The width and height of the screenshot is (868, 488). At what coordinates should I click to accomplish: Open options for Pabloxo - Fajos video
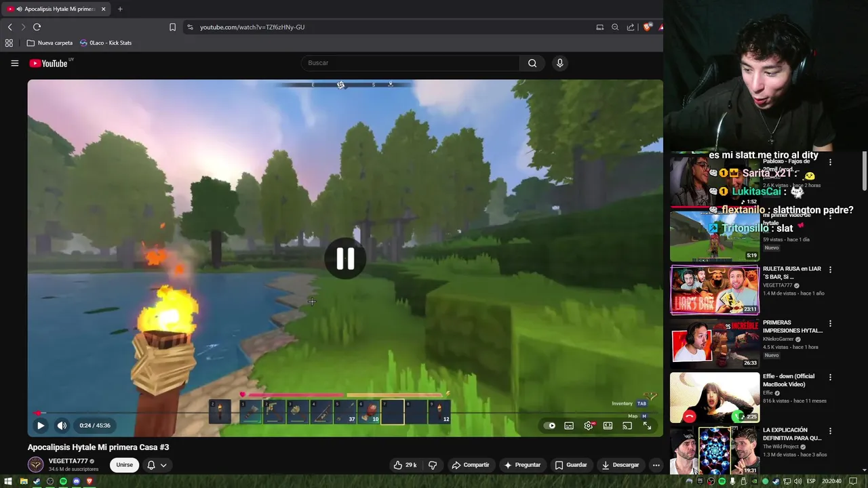830,162
